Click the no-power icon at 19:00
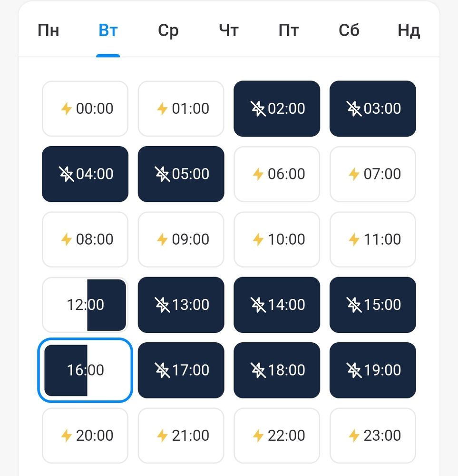 (354, 370)
